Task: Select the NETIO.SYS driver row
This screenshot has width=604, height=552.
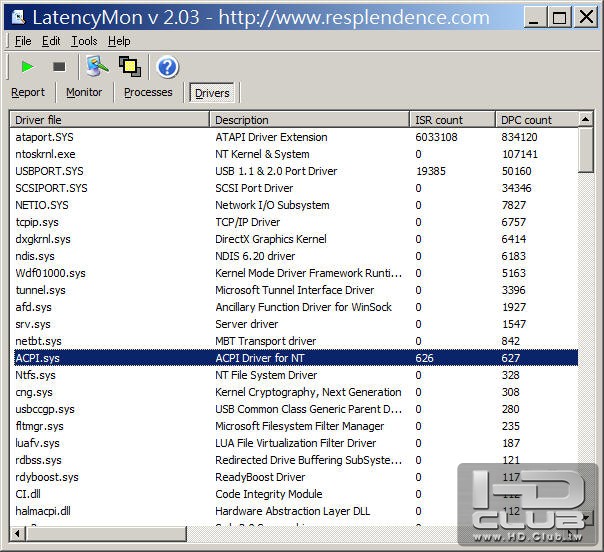Action: pos(296,205)
